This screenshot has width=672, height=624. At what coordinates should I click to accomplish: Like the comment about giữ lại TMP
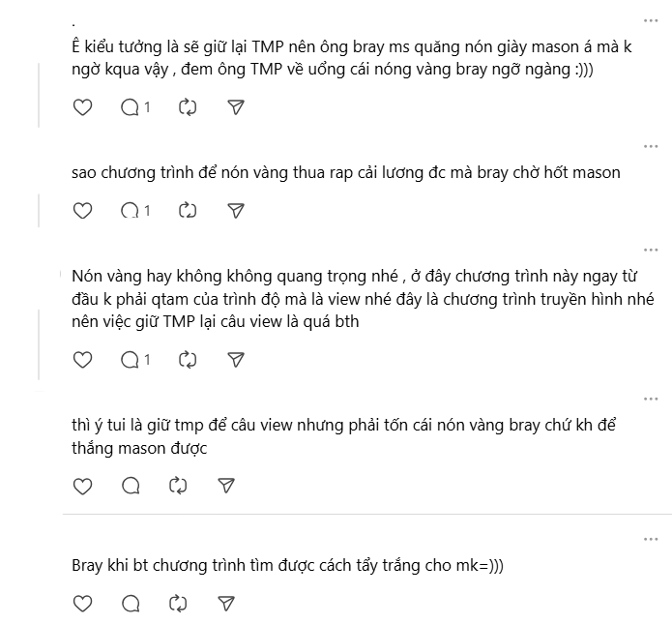pyautogui.click(x=83, y=107)
